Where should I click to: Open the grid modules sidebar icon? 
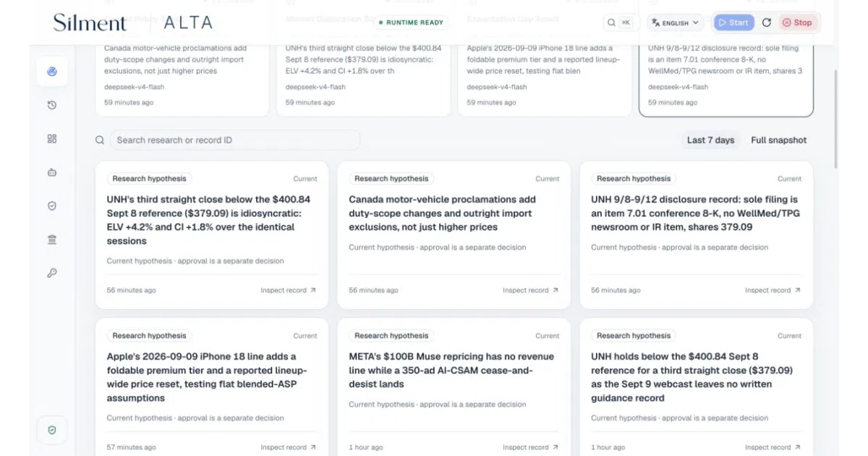click(52, 139)
